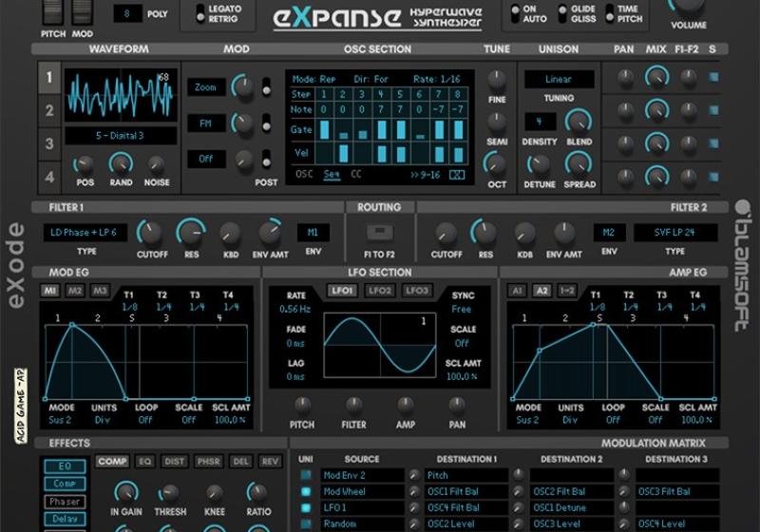
Task: Adjust the OCT tune knob
Action: coord(496,164)
